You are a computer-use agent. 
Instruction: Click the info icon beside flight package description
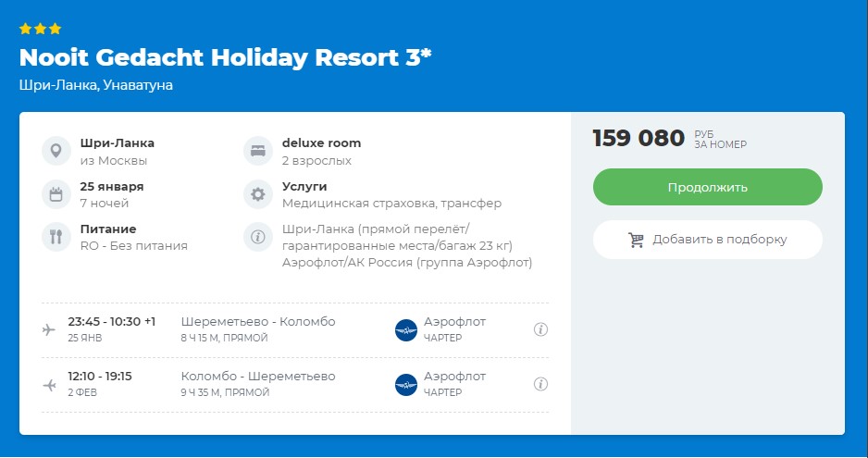258,237
